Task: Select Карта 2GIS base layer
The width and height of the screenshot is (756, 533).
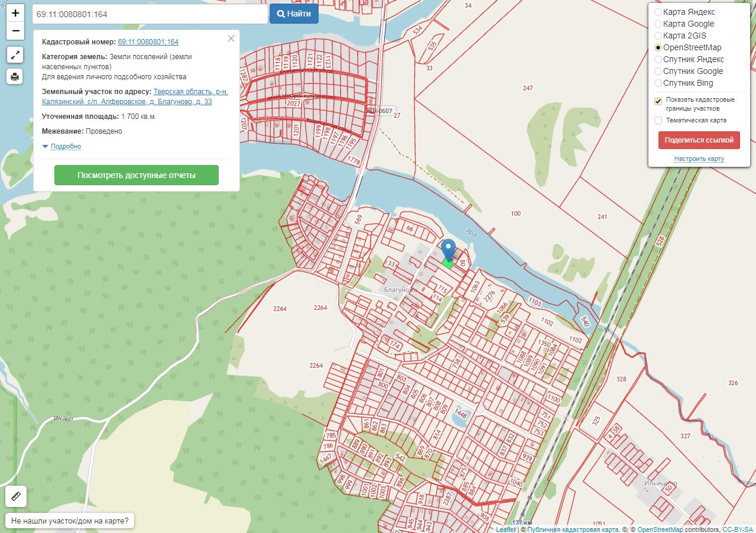Action: pyautogui.click(x=658, y=35)
